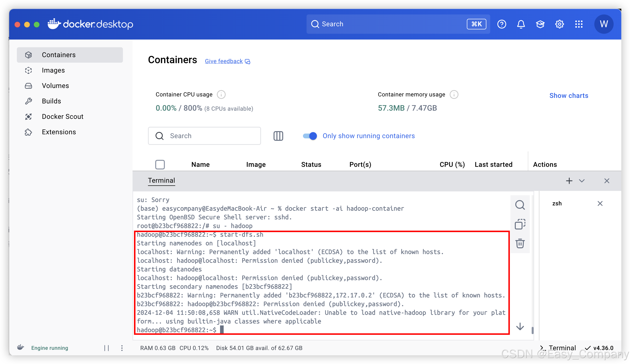Click 'Only show running containers' label
The image size is (630, 364).
click(368, 136)
